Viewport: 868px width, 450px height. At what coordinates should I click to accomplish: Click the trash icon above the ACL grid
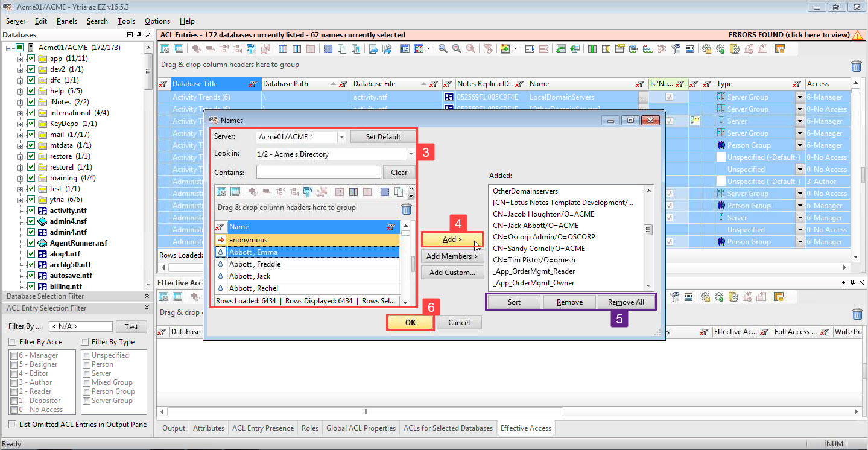(856, 66)
